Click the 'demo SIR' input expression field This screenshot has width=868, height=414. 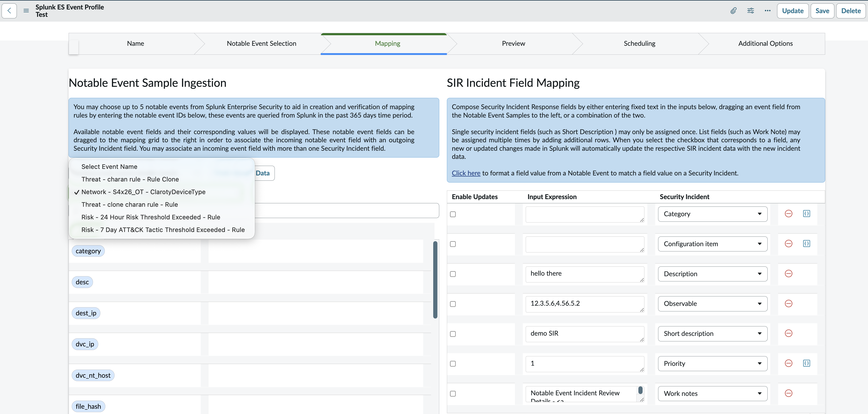pyautogui.click(x=585, y=334)
